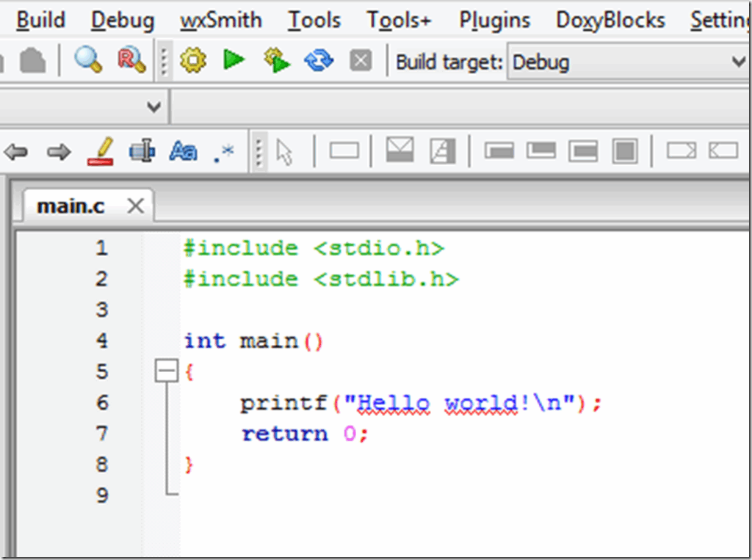
Task: Click the Rebuild blue arrows icon
Action: [x=319, y=61]
